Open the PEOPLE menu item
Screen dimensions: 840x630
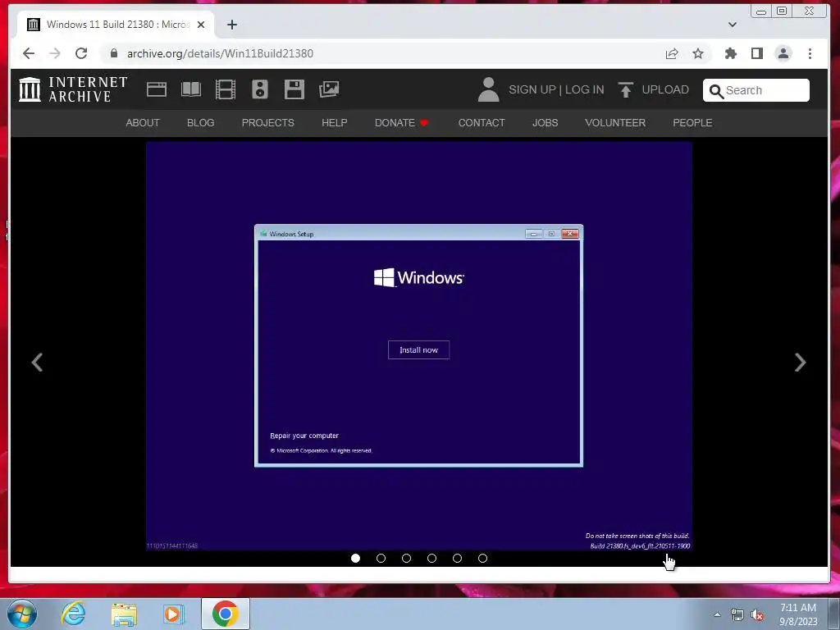pyautogui.click(x=692, y=123)
